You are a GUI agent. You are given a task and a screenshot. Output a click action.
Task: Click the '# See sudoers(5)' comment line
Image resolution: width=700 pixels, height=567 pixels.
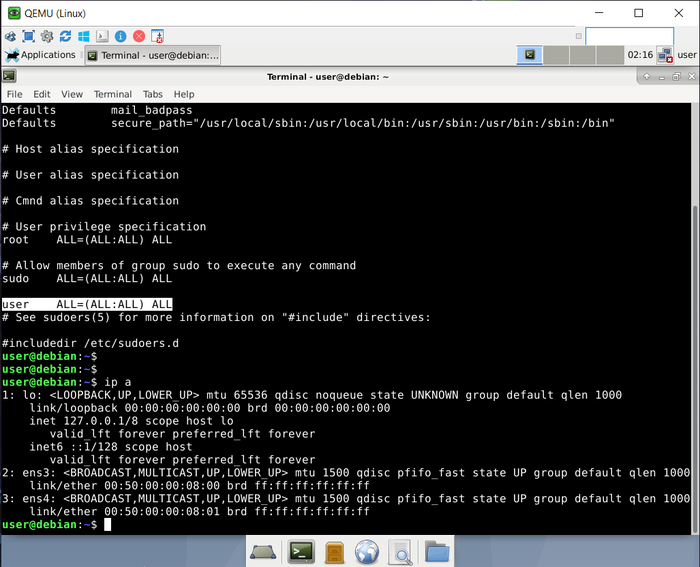pos(217,317)
